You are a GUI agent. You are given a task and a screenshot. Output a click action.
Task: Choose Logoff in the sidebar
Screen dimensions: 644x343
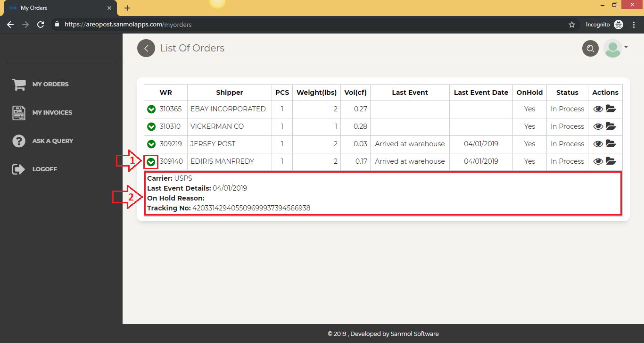[x=45, y=169]
